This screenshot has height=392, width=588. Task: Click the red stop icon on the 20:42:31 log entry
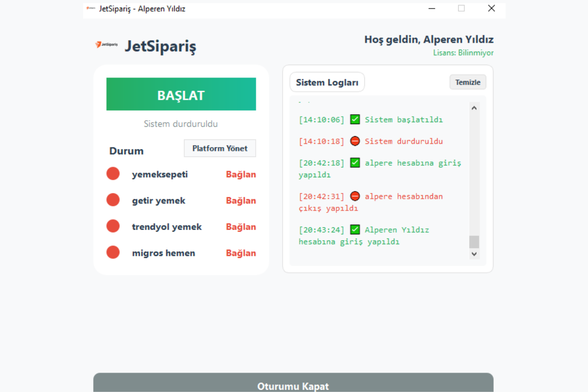[355, 196]
